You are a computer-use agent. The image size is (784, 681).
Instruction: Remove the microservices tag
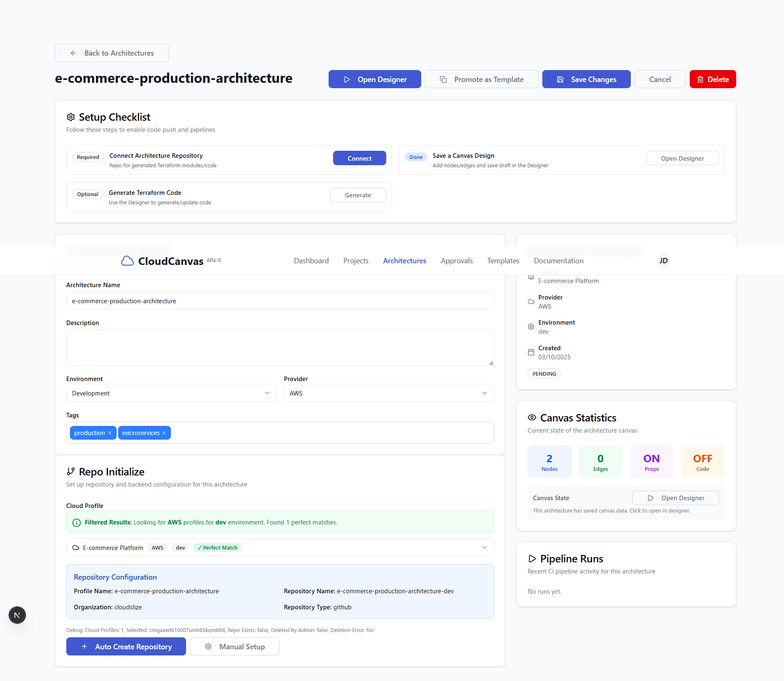tap(164, 433)
